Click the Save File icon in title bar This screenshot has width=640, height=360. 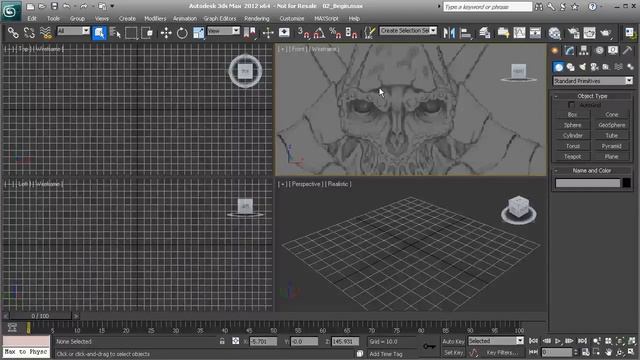tap(54, 6)
